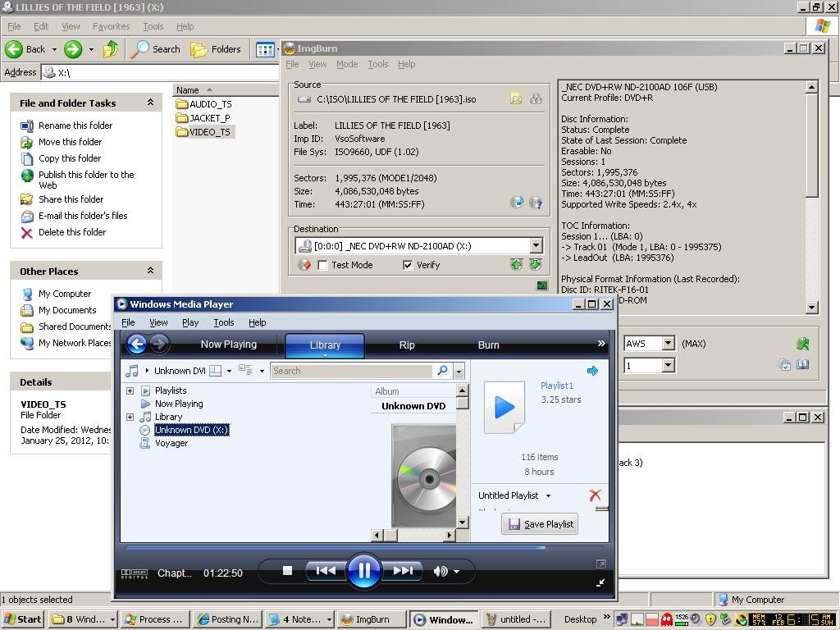Show more Media Player tabs chevron

601,344
